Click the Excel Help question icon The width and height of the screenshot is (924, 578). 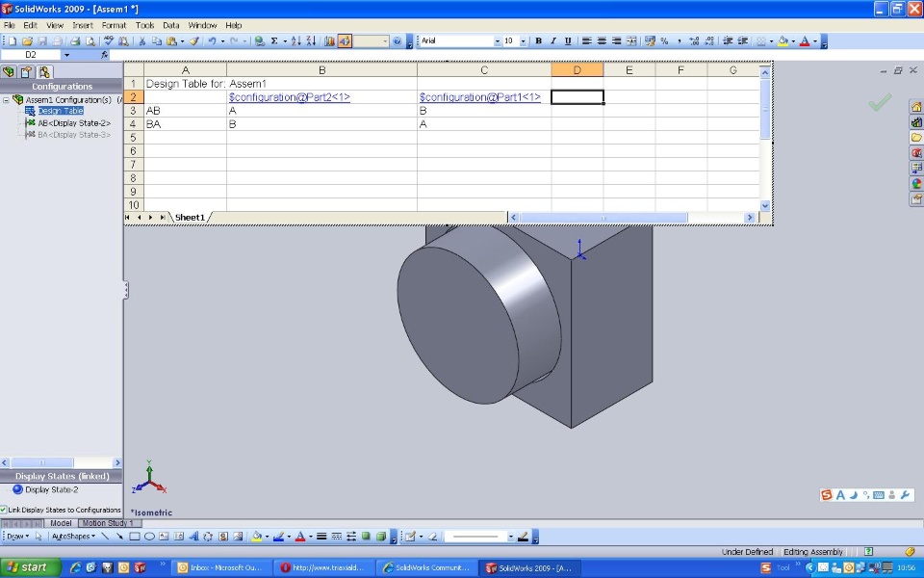[x=398, y=41]
